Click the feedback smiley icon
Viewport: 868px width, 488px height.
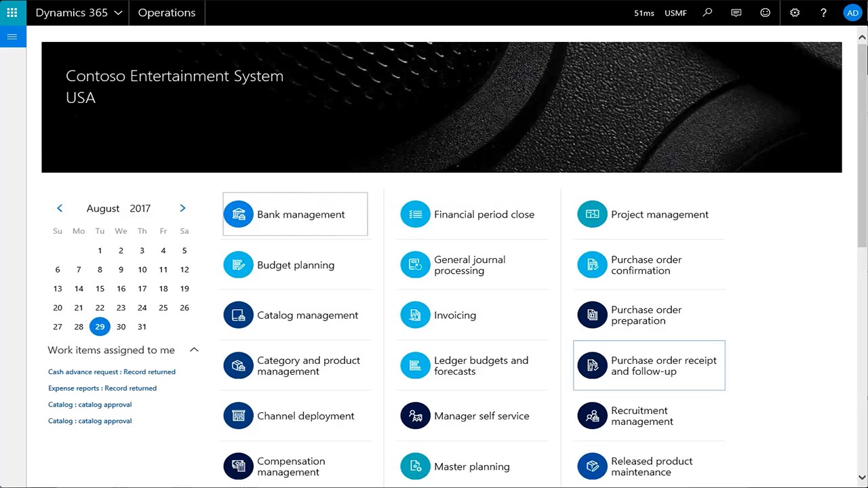[x=766, y=13]
